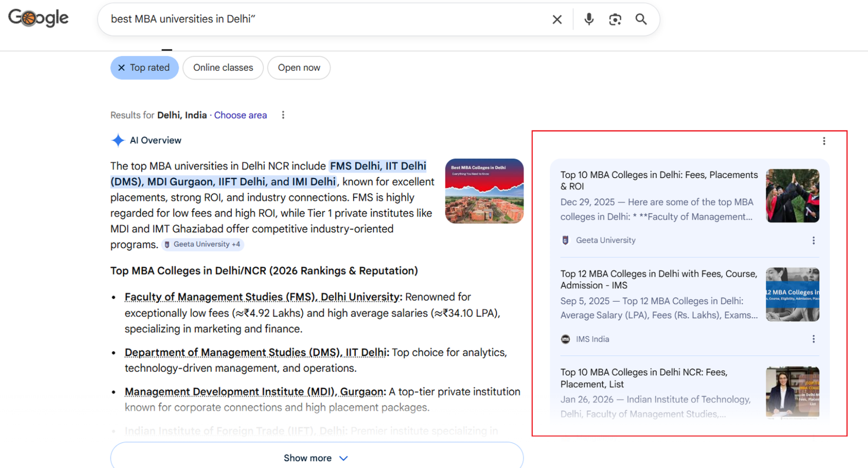Click the IMS India favicon
This screenshot has height=468, width=868.
click(x=565, y=339)
